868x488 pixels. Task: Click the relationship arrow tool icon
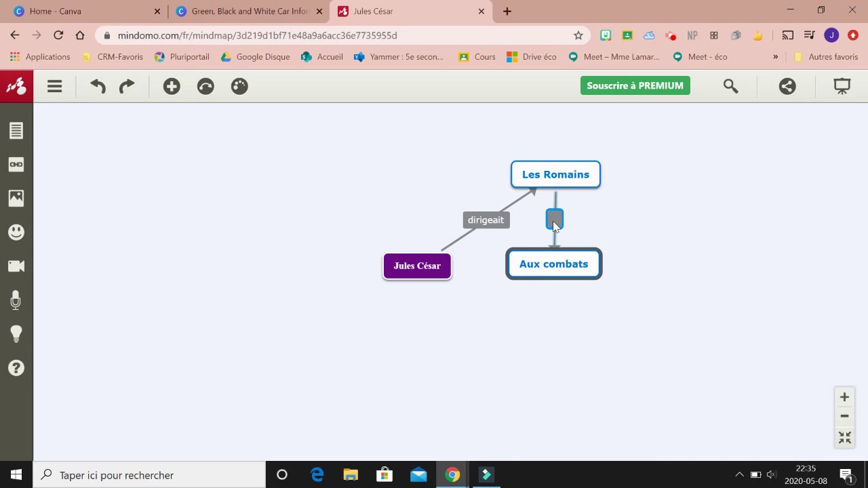tap(205, 86)
